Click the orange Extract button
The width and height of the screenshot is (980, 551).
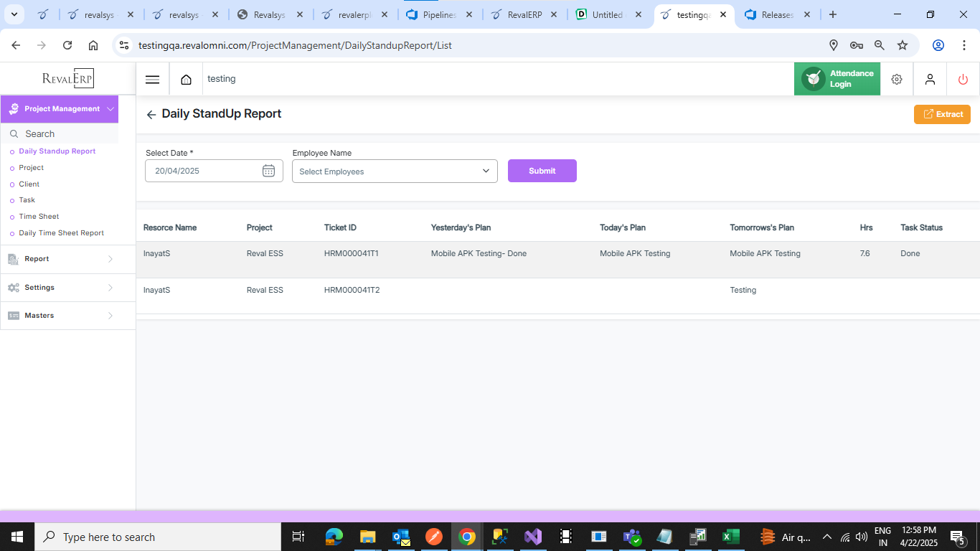click(941, 114)
